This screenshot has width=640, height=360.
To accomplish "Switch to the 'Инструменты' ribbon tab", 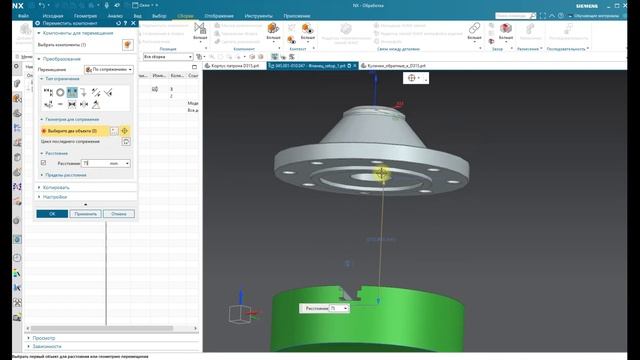I will click(x=259, y=16).
